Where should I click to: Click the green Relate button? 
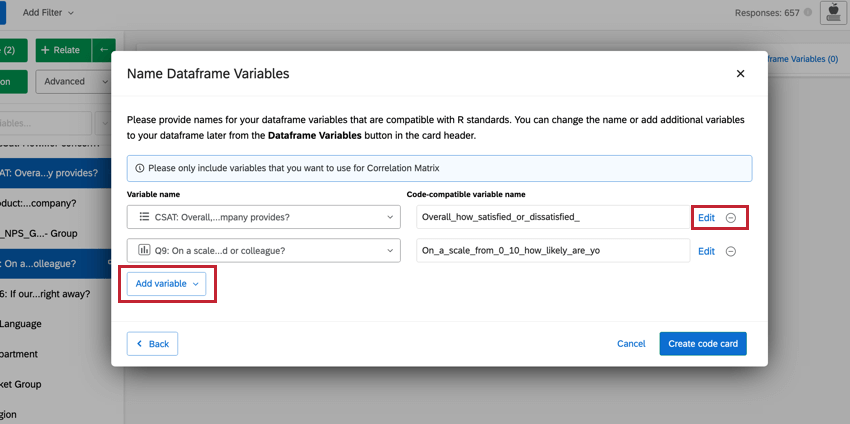[x=60, y=50]
